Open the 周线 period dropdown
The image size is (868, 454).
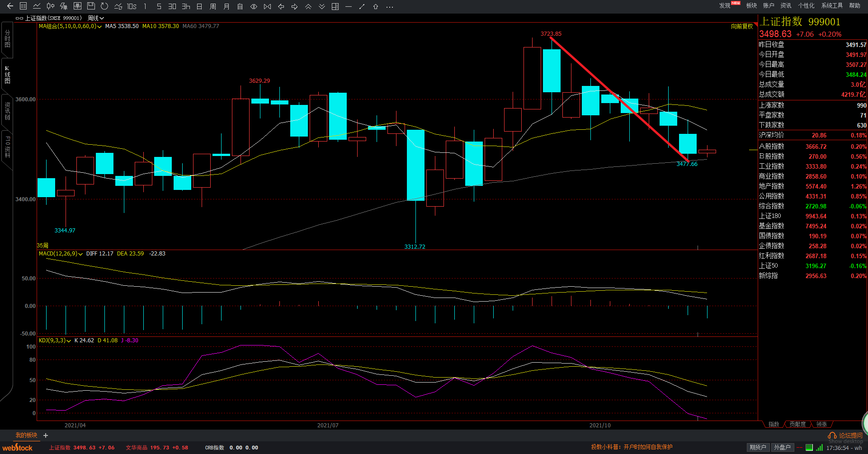tap(96, 18)
